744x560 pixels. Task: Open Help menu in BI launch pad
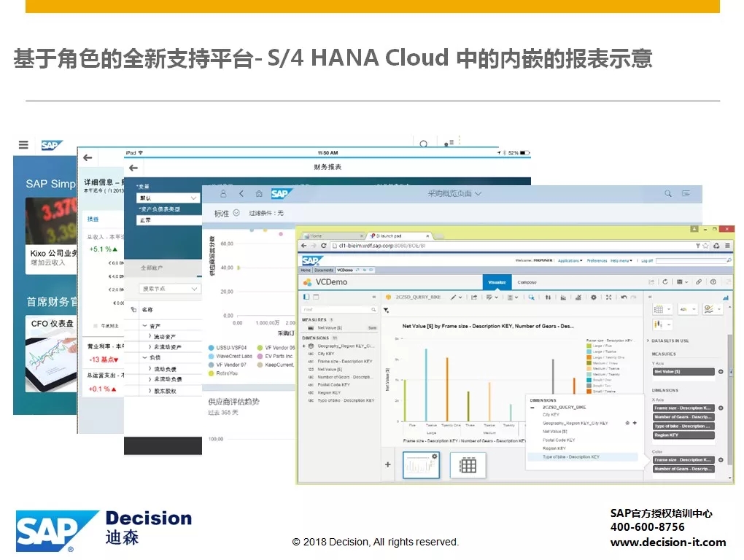point(621,260)
